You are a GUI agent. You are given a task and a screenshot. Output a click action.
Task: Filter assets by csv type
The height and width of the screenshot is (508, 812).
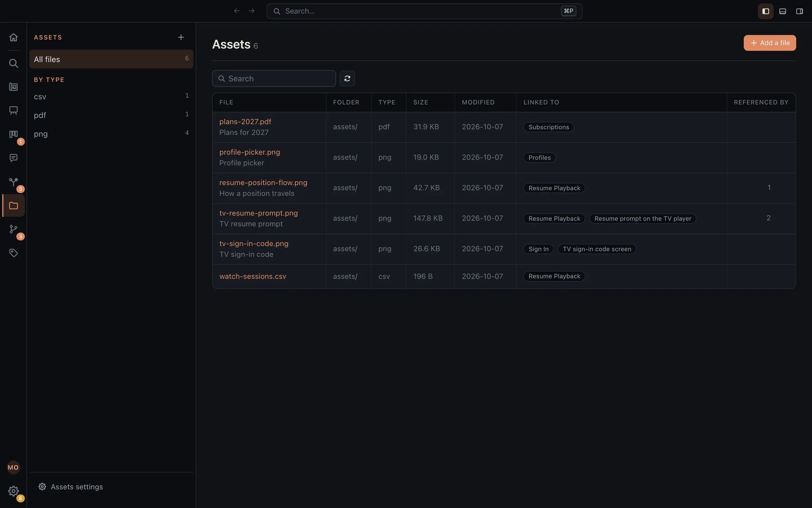click(111, 97)
